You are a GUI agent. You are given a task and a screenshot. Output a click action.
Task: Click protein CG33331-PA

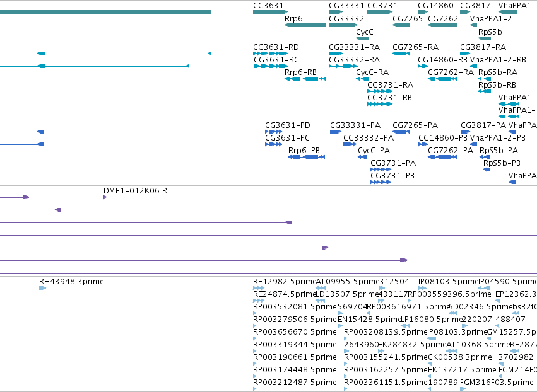tap(355, 125)
